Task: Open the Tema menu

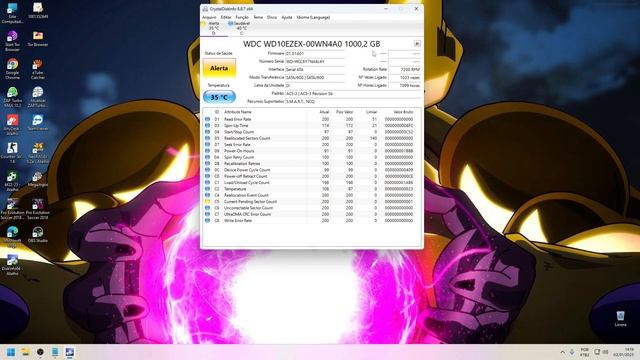Action: tap(258, 18)
